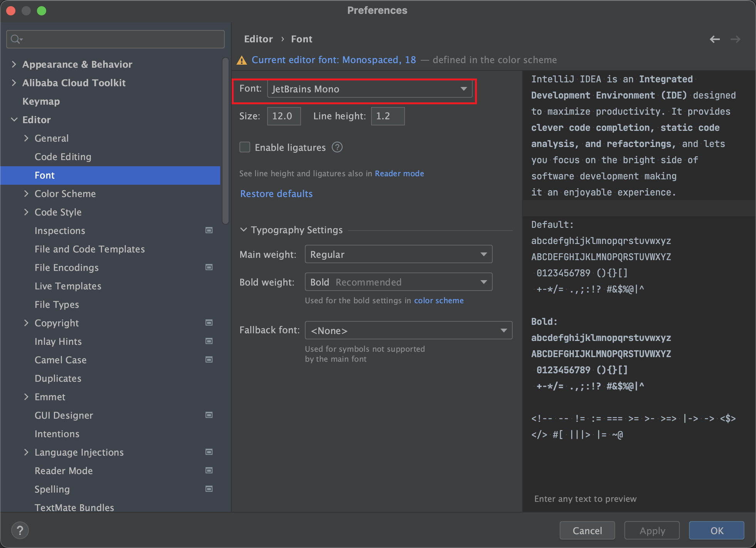The image size is (756, 548).
Task: Click the ligatures help question-mark icon
Action: click(x=337, y=147)
